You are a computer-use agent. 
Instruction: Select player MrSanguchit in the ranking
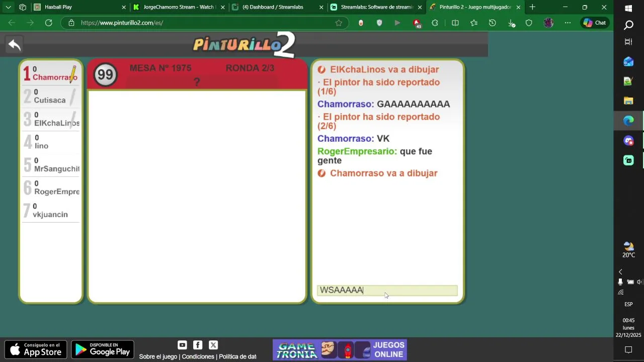[50, 165]
